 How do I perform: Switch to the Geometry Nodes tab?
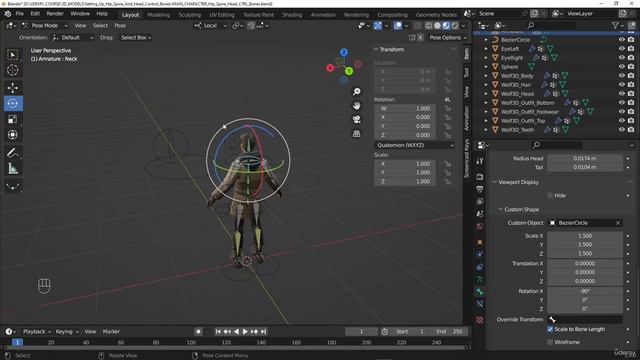point(436,15)
